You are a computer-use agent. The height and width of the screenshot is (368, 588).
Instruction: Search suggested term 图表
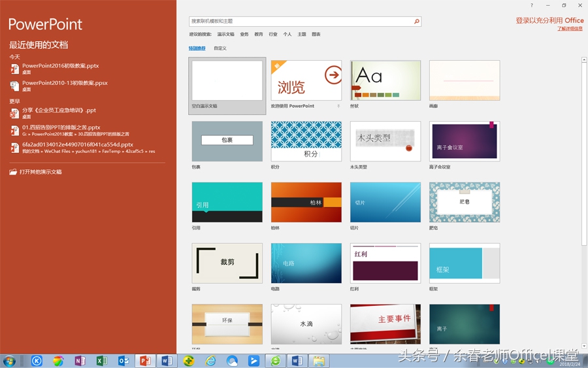[316, 34]
